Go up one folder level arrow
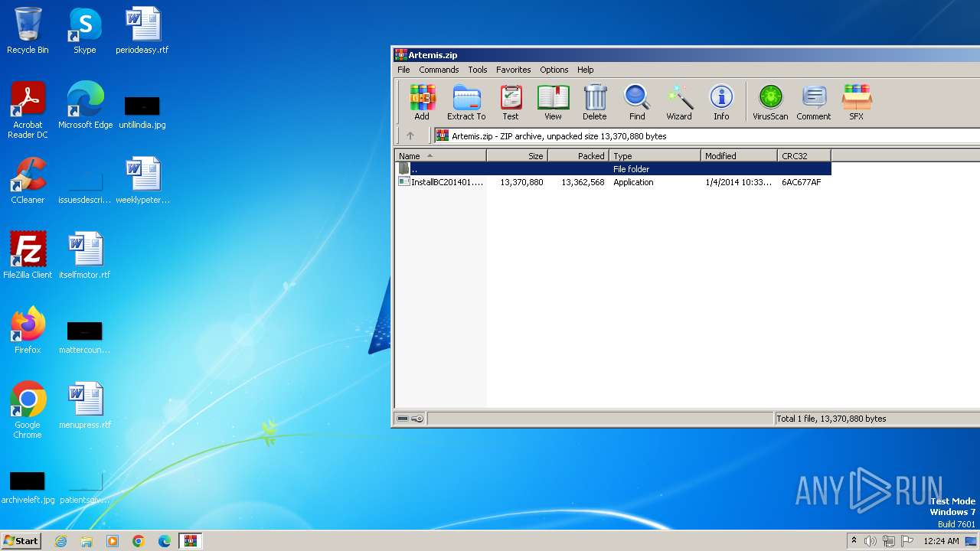The height and width of the screenshot is (551, 980). tap(410, 136)
